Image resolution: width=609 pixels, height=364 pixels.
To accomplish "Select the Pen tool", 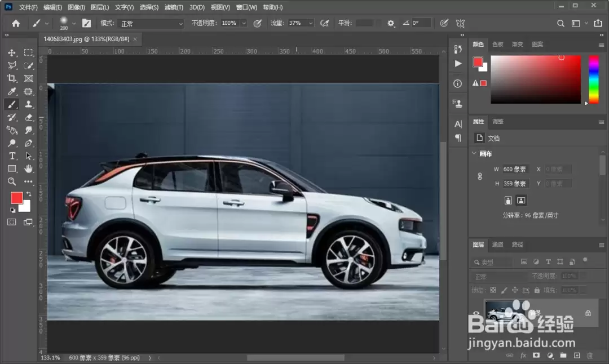I will coord(28,143).
